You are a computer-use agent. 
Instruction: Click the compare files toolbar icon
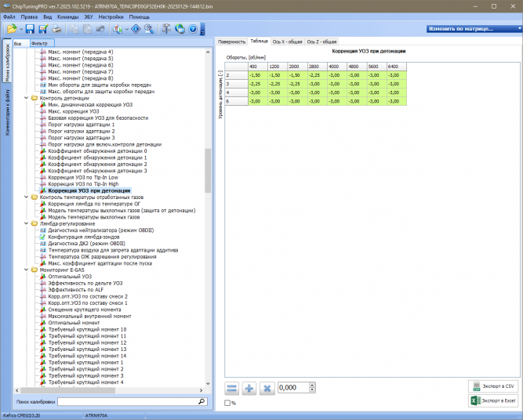click(118, 29)
